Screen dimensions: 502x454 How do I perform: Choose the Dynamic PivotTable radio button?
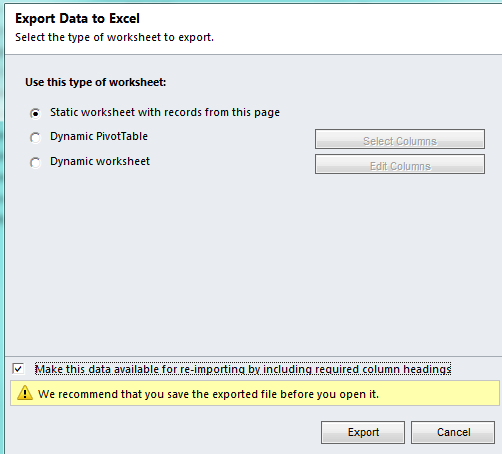35,137
